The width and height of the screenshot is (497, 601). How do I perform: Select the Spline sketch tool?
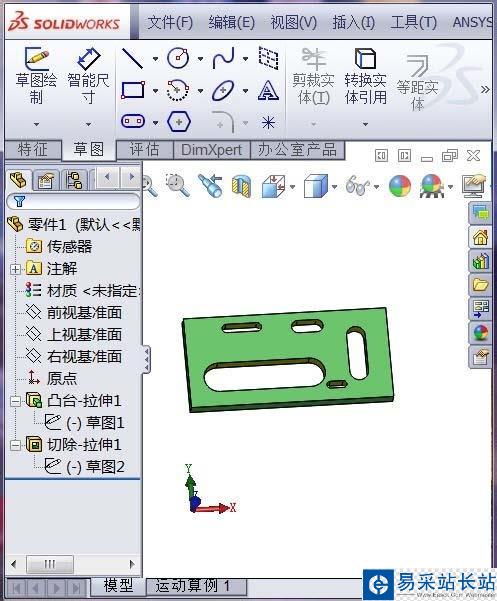(223, 58)
